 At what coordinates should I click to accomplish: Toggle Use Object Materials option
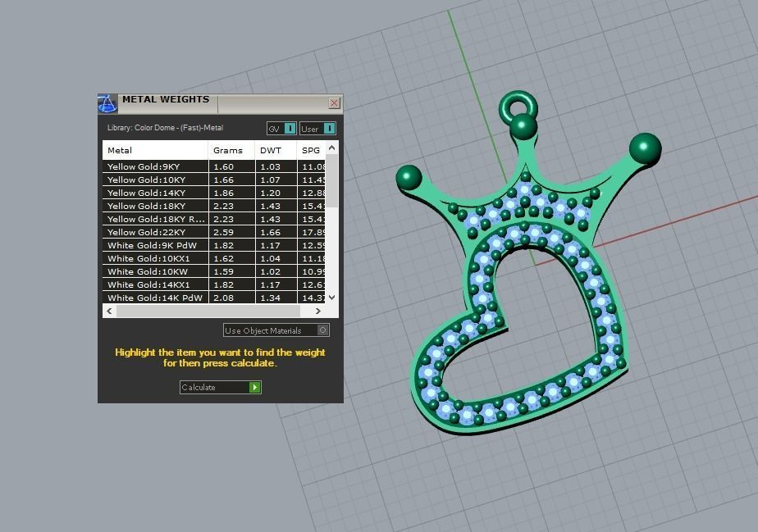click(276, 330)
